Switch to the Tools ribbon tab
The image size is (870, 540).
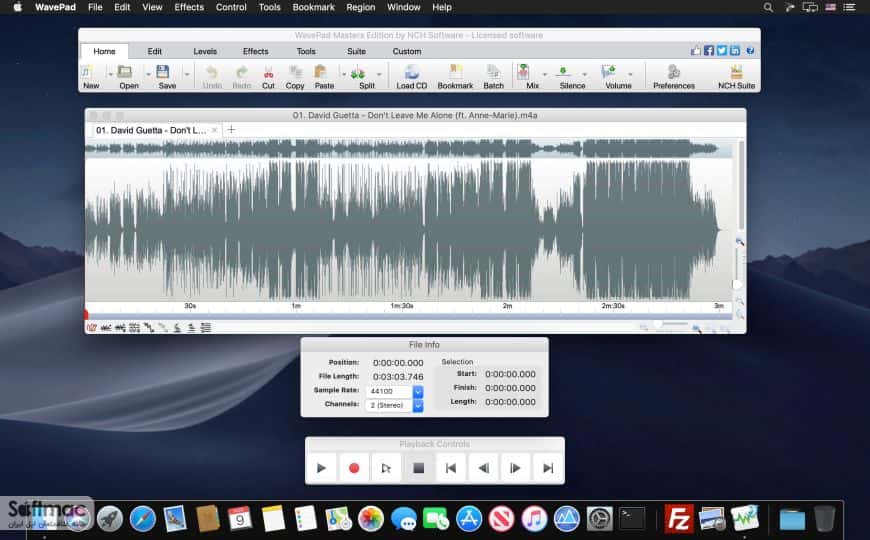click(306, 51)
